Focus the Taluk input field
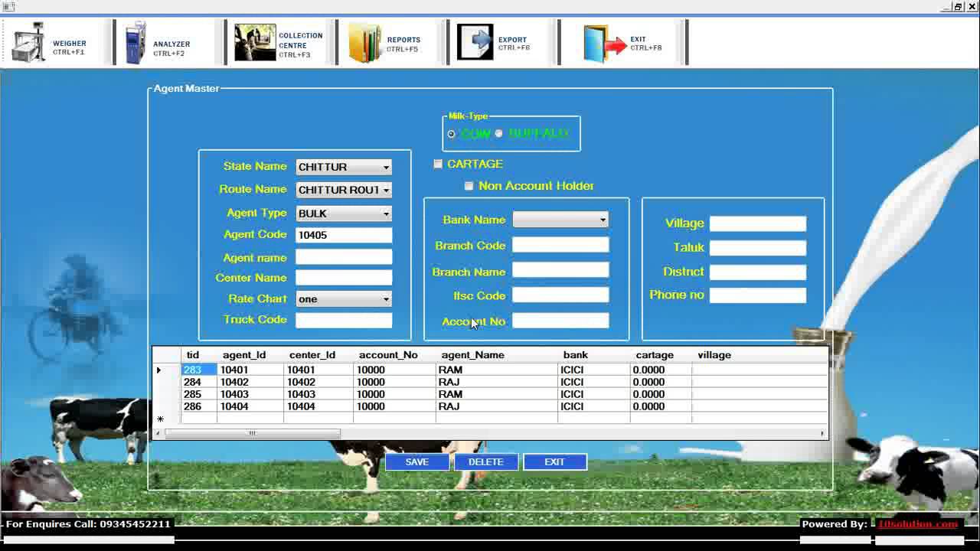 758,247
